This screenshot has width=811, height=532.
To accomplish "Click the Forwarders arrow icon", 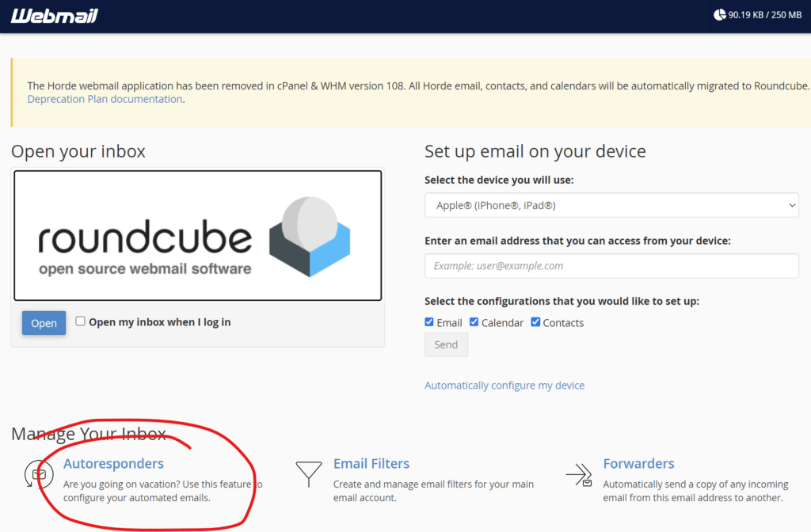I will 579,475.
